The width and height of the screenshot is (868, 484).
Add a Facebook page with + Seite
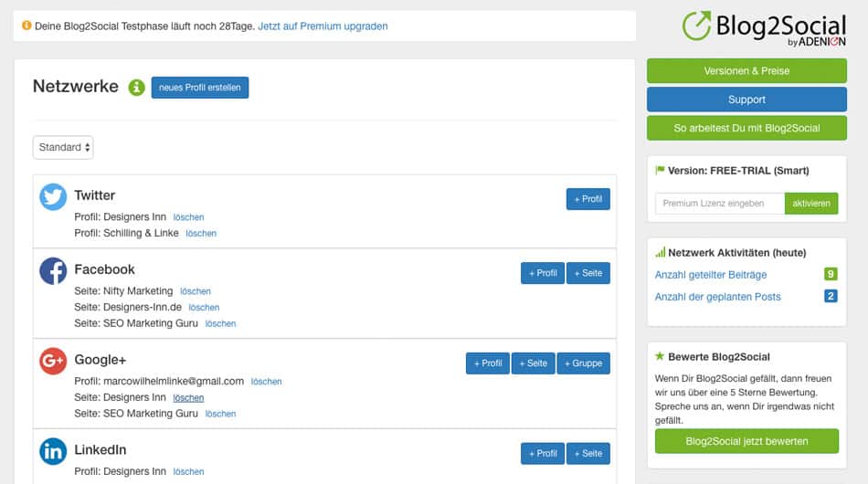point(587,273)
